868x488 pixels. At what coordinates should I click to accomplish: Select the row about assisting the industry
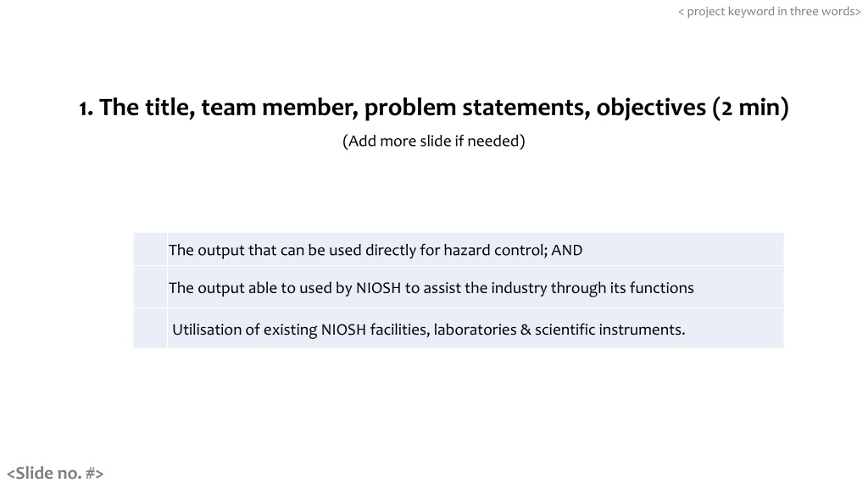point(431,288)
